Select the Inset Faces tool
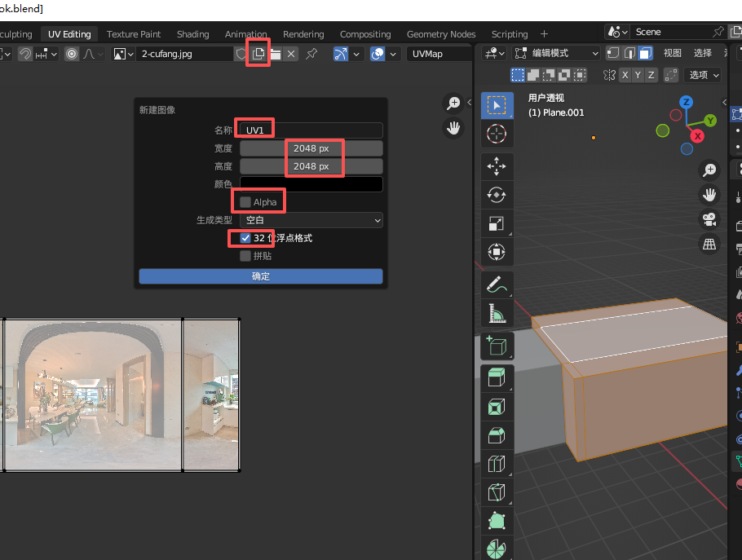 click(496, 406)
